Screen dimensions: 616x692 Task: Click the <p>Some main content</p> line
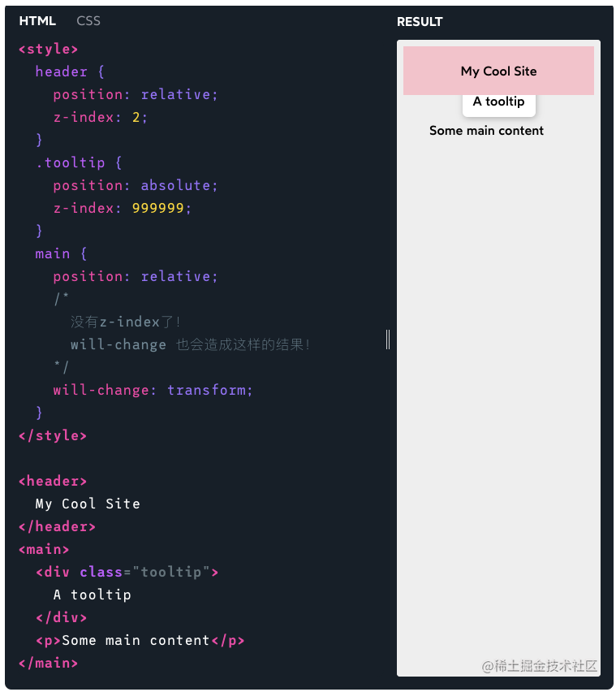click(x=140, y=640)
